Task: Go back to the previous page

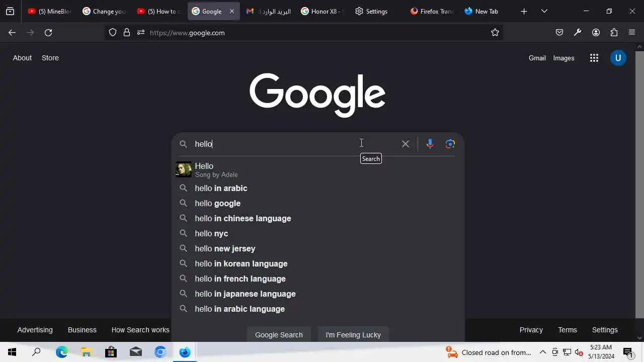Action: [x=12, y=33]
